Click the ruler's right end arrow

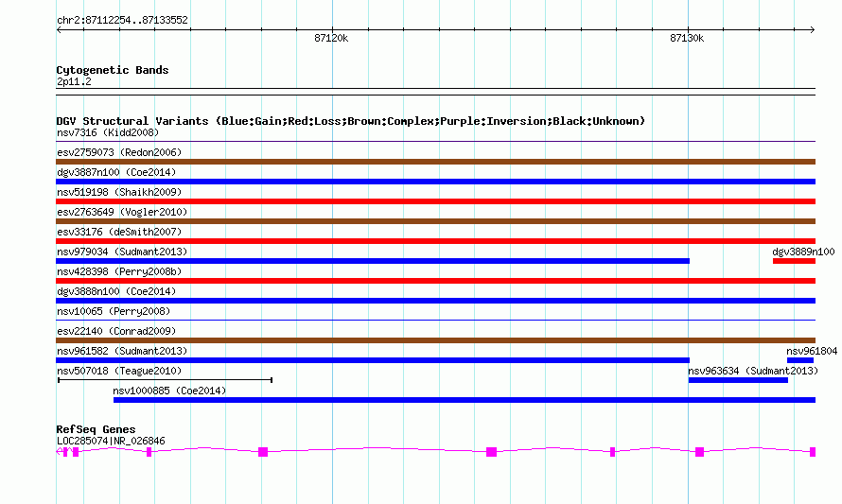tap(813, 29)
